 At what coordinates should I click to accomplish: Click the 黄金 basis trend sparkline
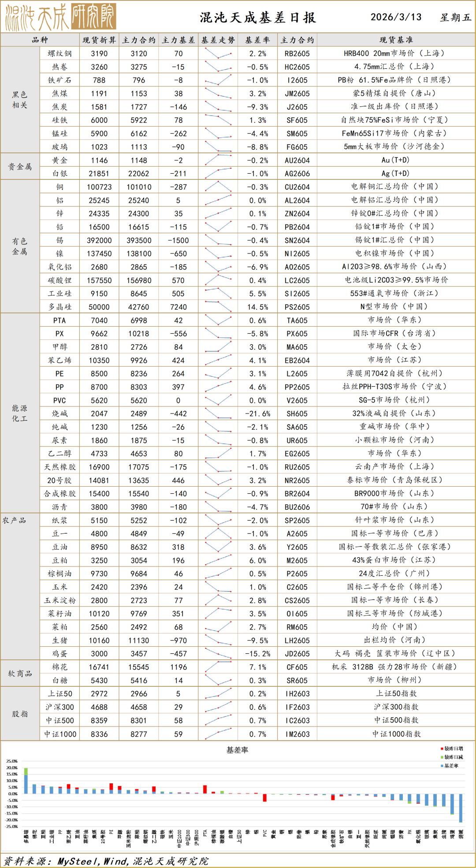click(218, 160)
